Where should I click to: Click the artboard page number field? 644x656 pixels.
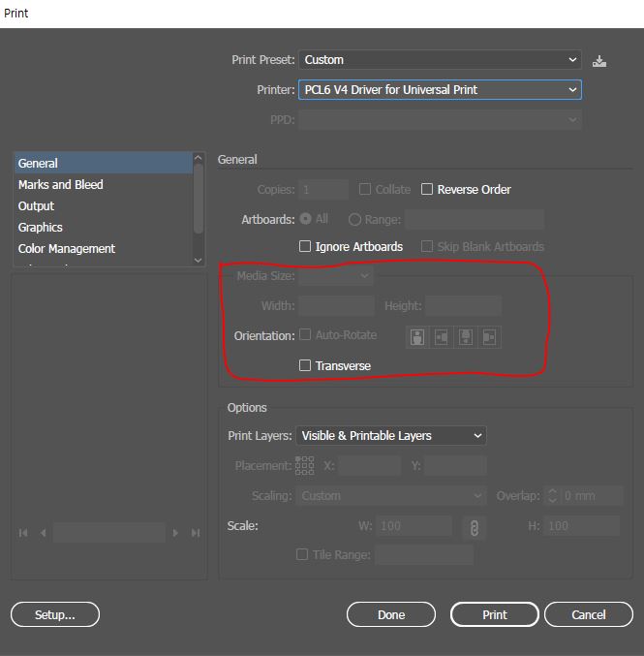pos(109,533)
